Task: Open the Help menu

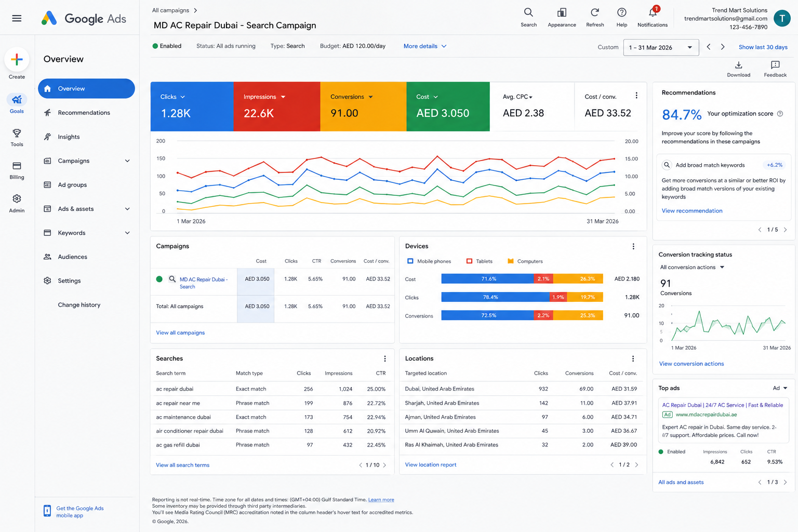Action: pyautogui.click(x=621, y=17)
